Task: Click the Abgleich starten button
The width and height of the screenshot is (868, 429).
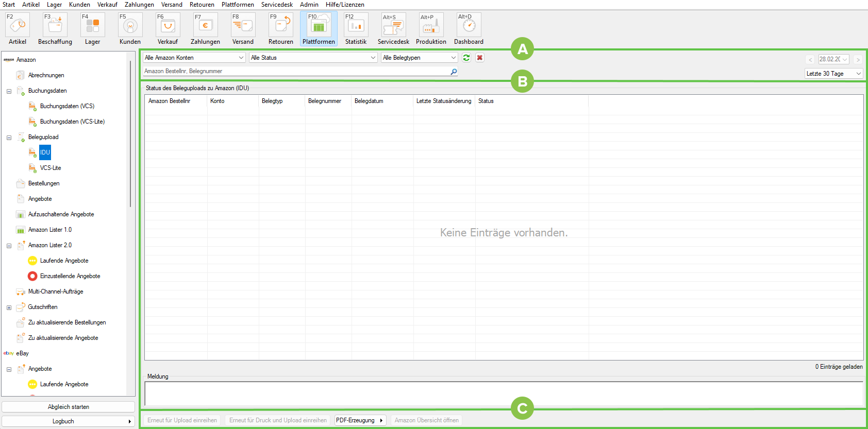Action: point(68,407)
